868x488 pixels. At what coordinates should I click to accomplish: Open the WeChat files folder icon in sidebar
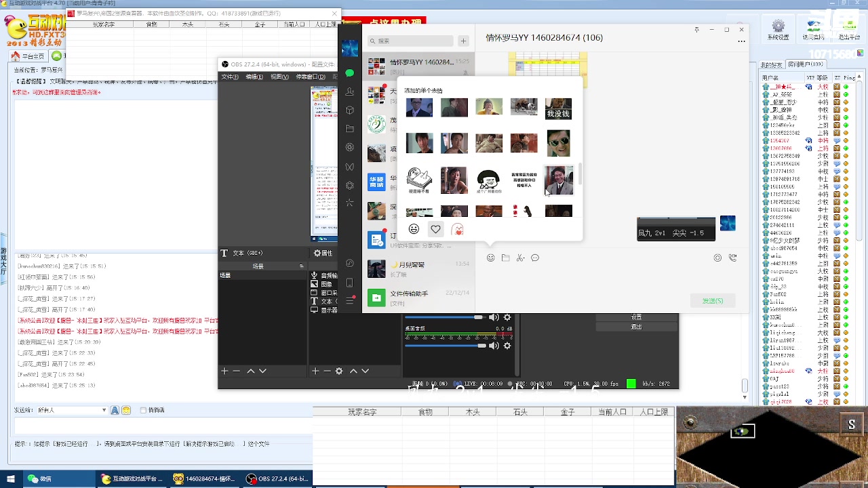(x=350, y=129)
